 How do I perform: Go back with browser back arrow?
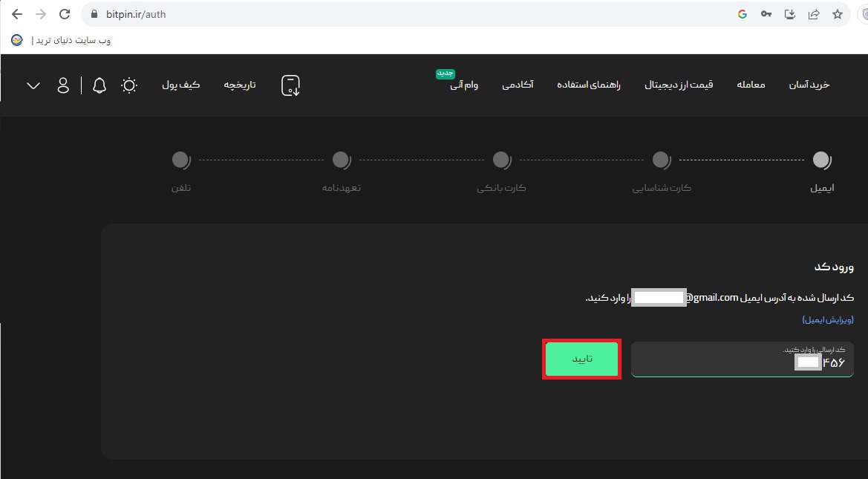tap(16, 14)
